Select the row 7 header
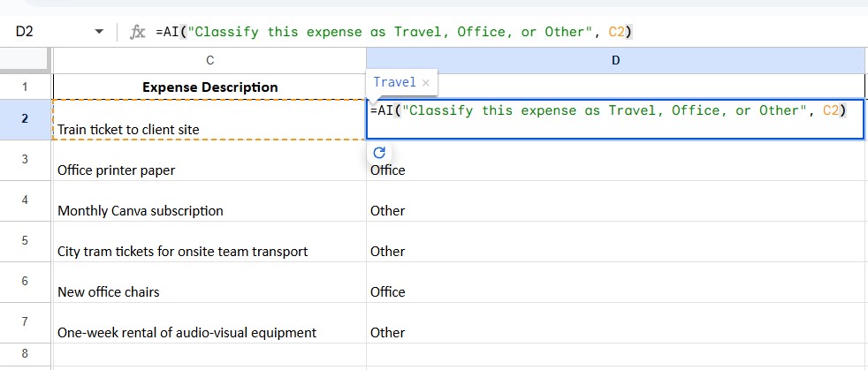Viewport: 868px width, 370px height. click(x=25, y=322)
